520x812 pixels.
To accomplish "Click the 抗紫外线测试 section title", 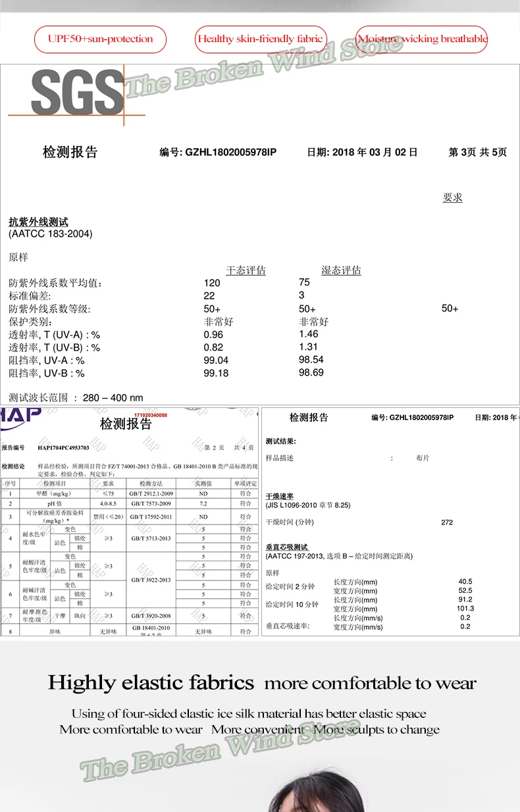I will (x=38, y=222).
